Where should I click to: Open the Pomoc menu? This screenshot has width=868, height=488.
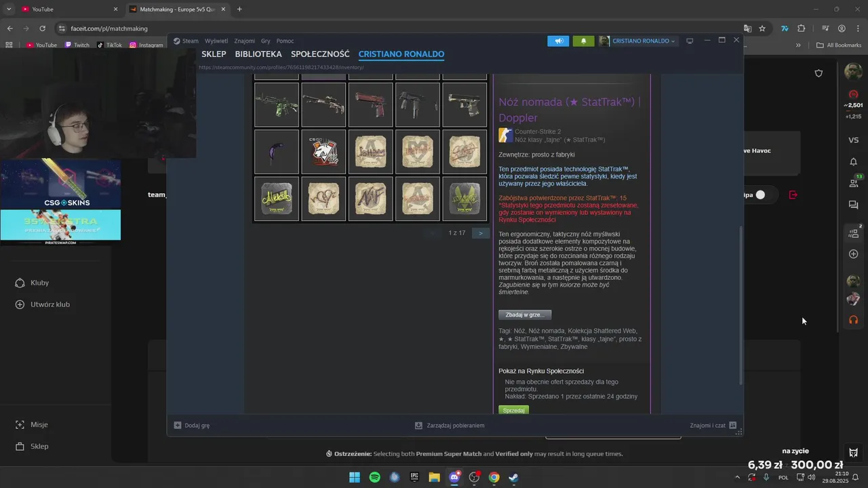click(x=285, y=41)
